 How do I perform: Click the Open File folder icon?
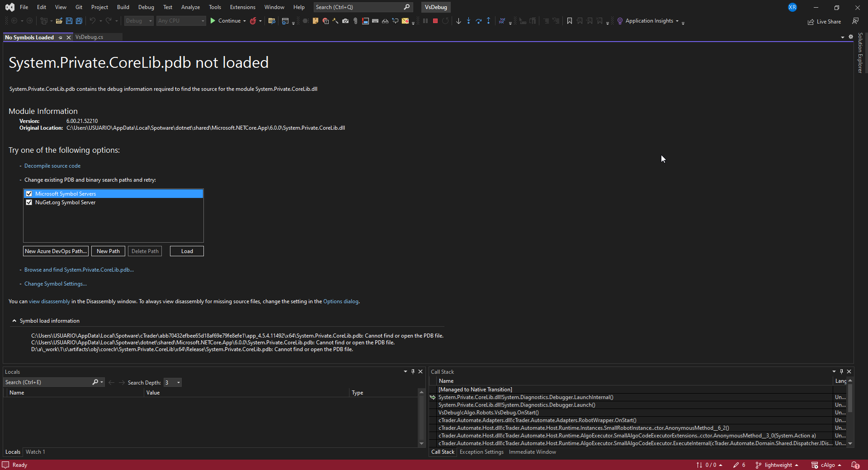coord(59,21)
